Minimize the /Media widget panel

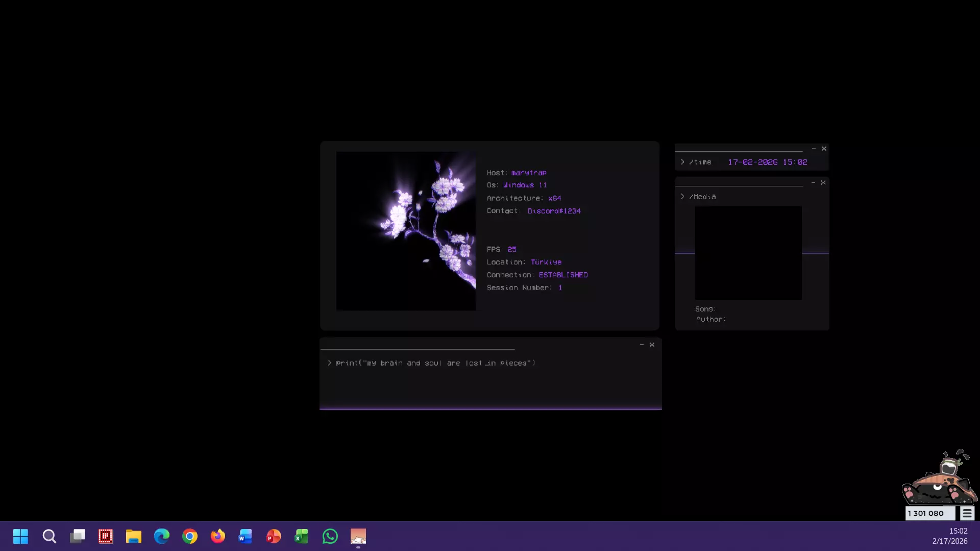(x=813, y=182)
